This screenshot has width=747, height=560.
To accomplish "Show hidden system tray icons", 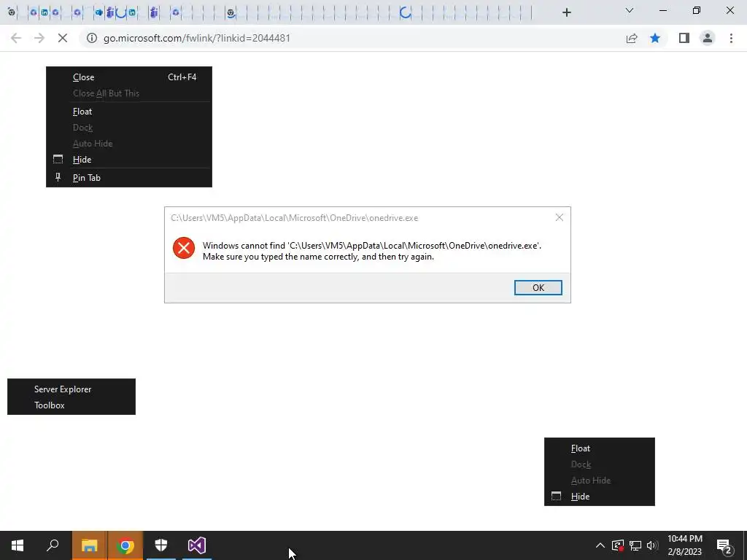I will [600, 545].
